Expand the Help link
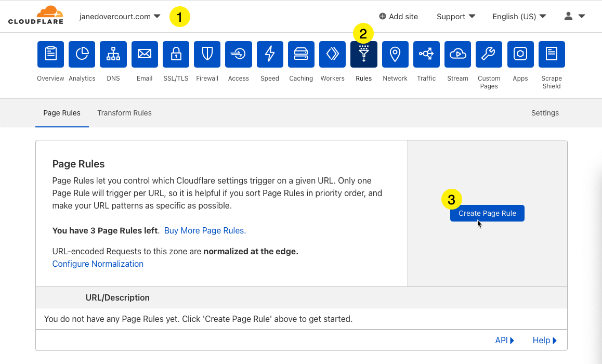The image size is (602, 364). point(544,340)
